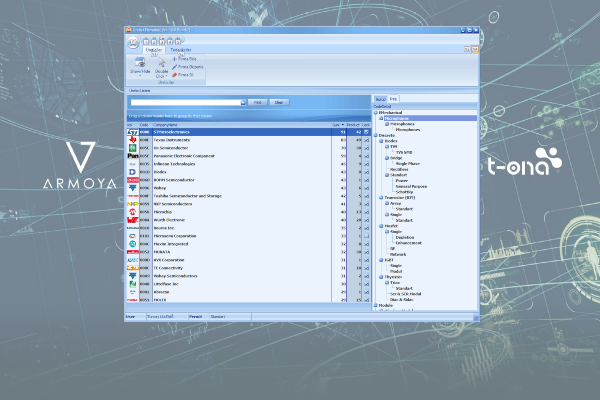Click On Semiconductor logo in list

tap(132, 148)
